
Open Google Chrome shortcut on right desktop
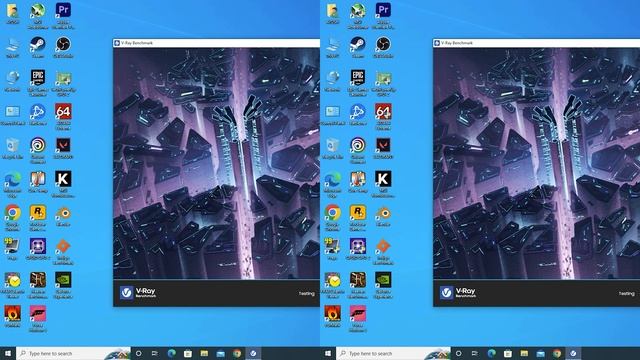[x=332, y=213]
